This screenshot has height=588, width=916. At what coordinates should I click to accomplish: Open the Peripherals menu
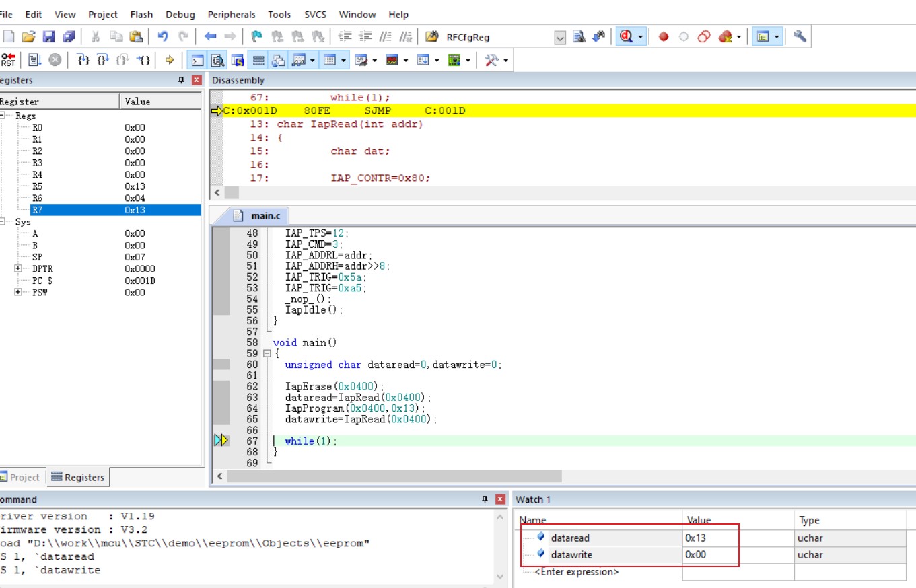click(x=232, y=14)
